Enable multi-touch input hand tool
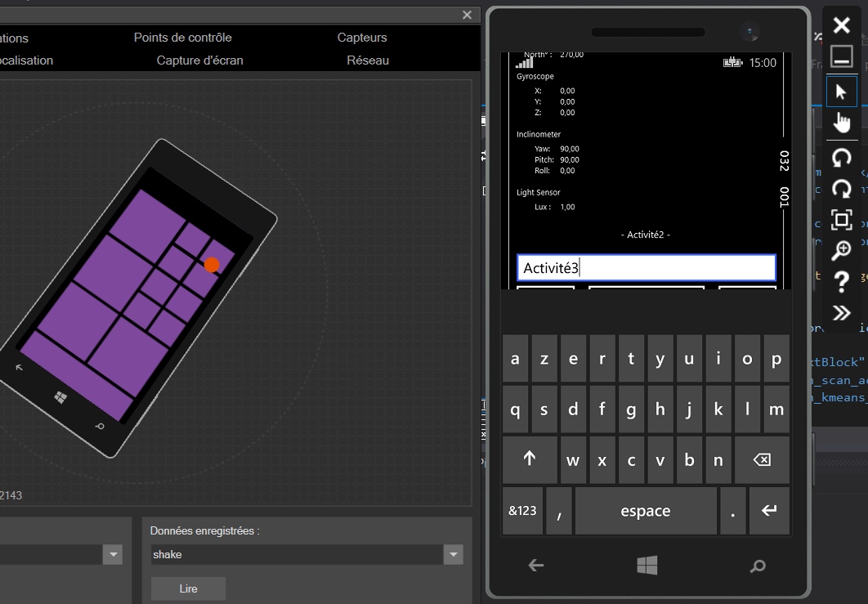This screenshot has width=868, height=604. (x=841, y=123)
